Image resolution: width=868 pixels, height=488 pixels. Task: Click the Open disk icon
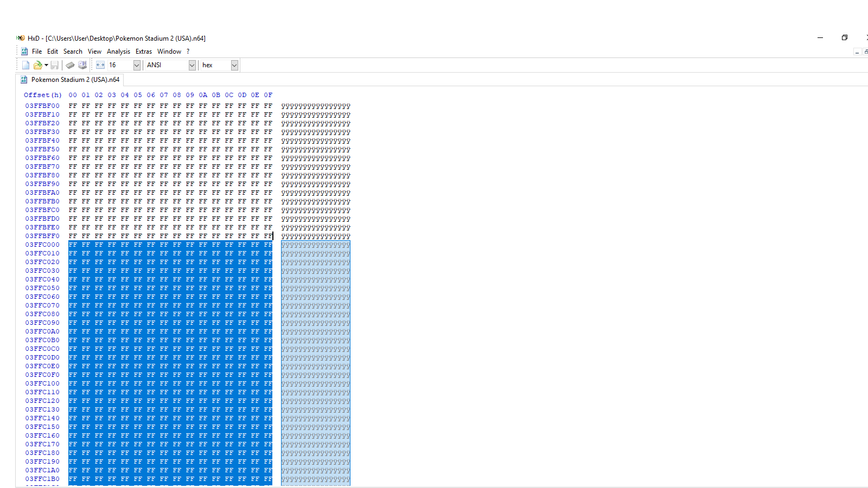pos(82,65)
